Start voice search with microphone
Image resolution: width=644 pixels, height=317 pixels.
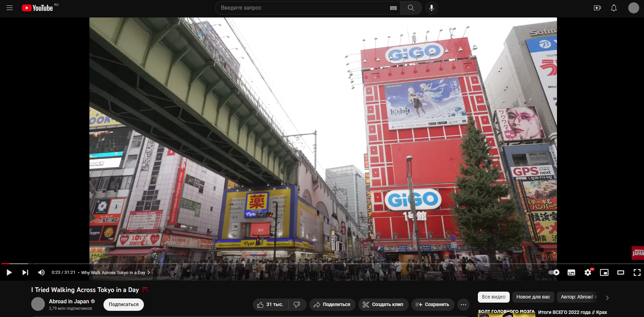click(432, 8)
